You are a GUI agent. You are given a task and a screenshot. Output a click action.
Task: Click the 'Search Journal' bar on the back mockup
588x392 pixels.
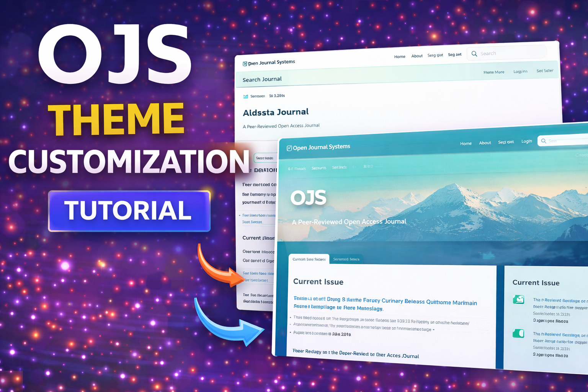point(262,79)
